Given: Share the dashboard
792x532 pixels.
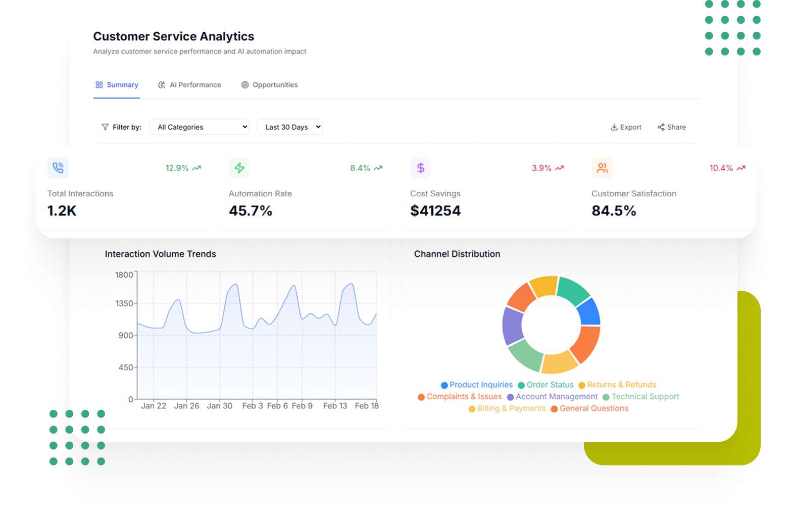Looking at the screenshot, I should click(x=671, y=127).
